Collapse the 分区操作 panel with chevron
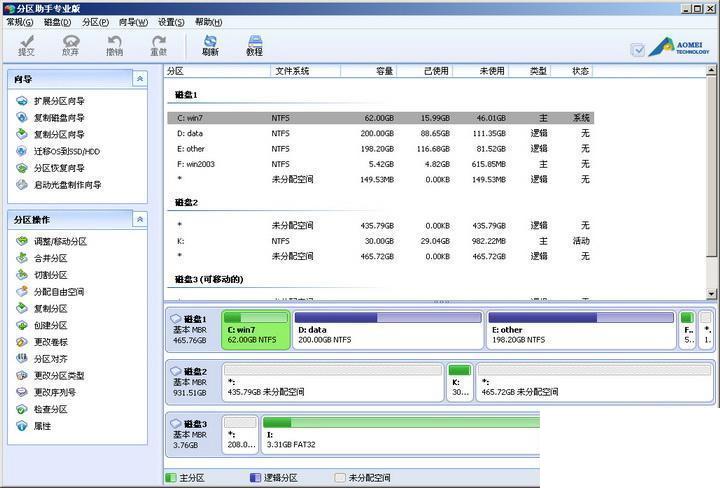Viewport: 720px width, 488px height. tap(140, 219)
